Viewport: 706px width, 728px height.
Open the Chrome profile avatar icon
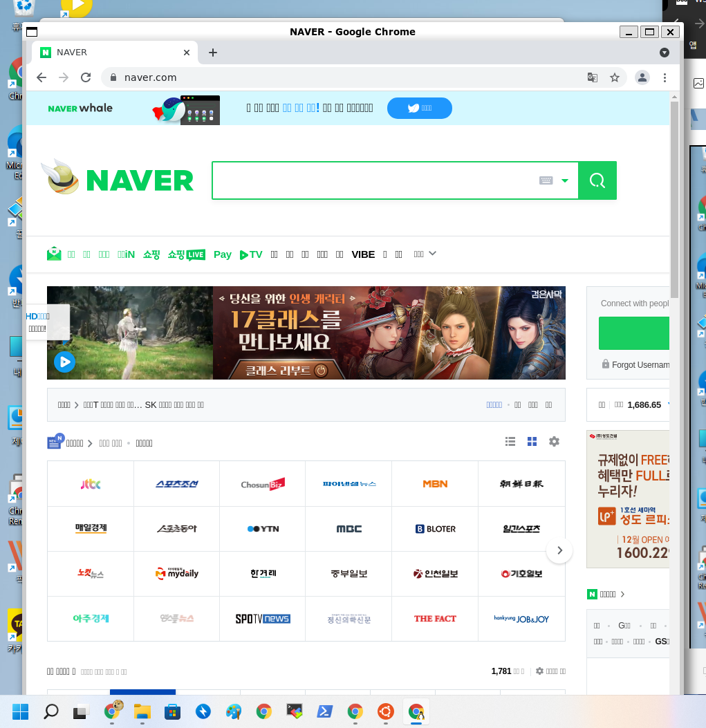642,77
